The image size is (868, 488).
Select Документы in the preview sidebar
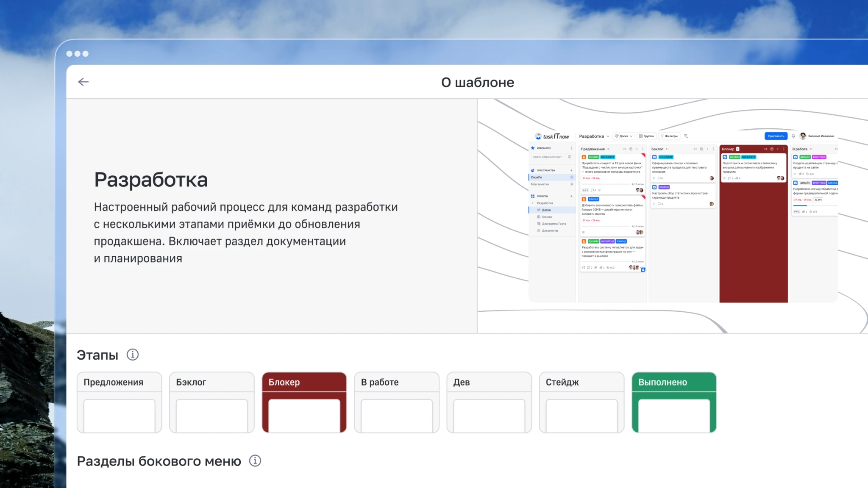pos(552,231)
